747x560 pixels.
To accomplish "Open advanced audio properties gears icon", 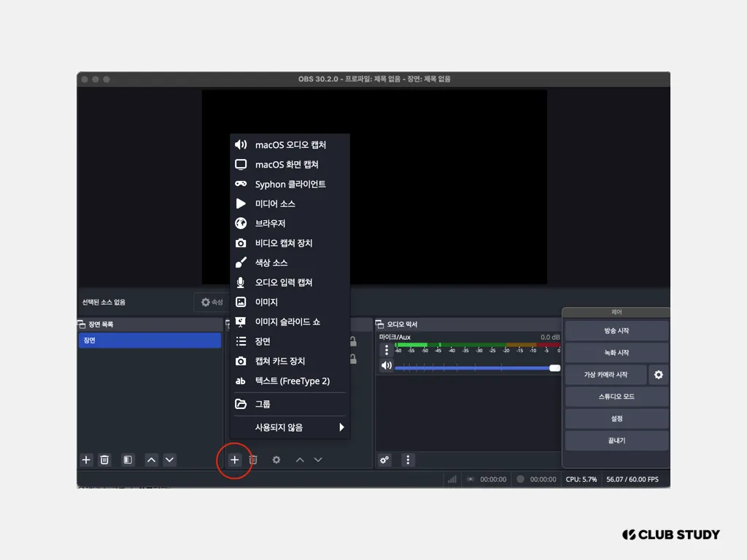I will click(x=384, y=460).
